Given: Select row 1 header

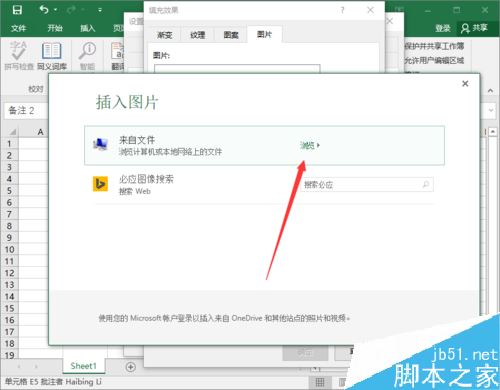Looking at the screenshot, I should [x=9, y=144].
